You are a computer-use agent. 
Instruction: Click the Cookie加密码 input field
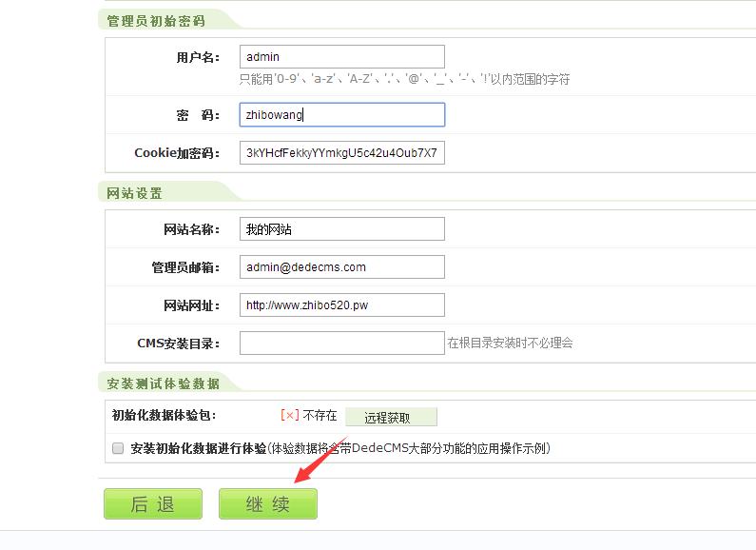click(x=341, y=153)
